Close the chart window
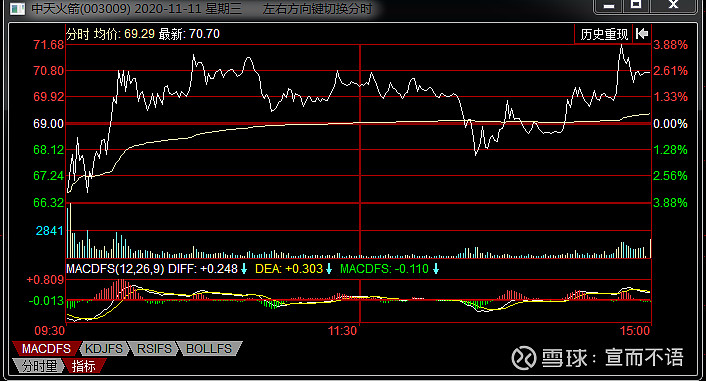Screen dimensions: 706x381 pyautogui.click(x=673, y=5)
